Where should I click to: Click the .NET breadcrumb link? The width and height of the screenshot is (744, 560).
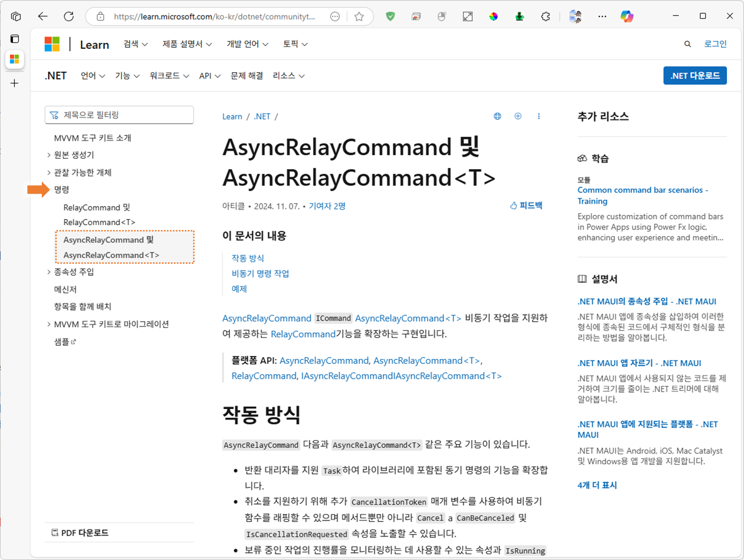[x=262, y=116]
